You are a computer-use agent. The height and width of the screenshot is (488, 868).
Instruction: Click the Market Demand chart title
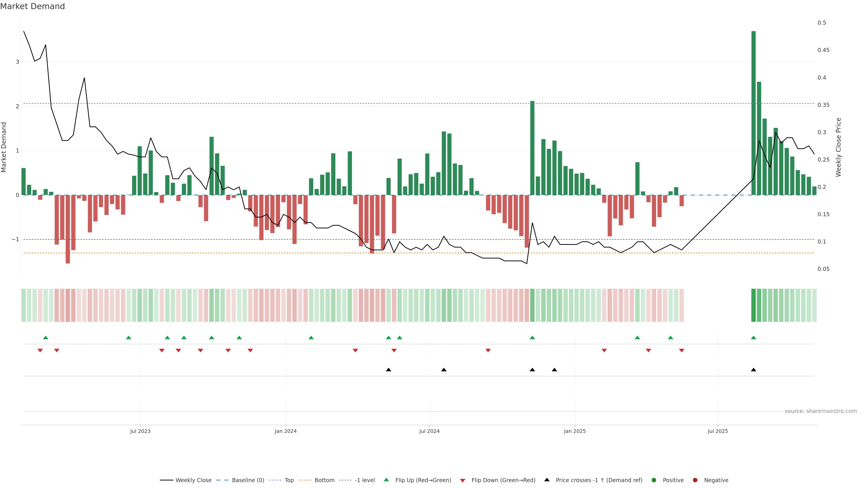coord(32,6)
